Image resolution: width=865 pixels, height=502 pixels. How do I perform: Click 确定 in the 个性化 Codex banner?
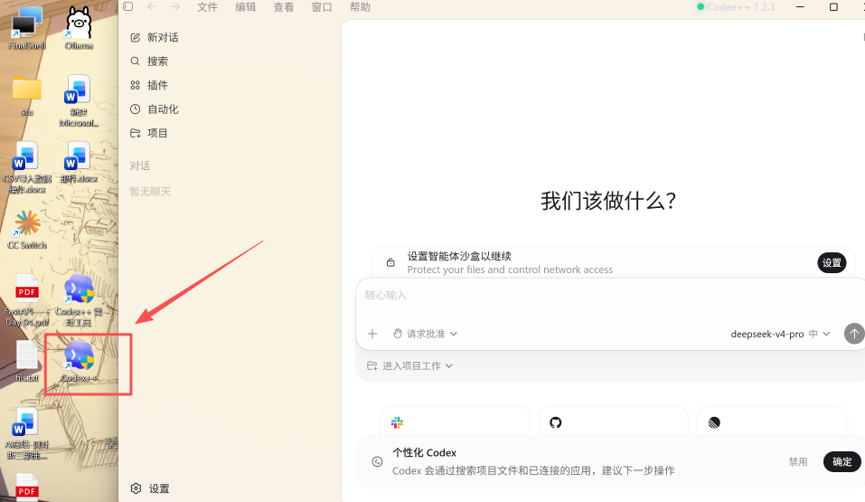(x=842, y=462)
